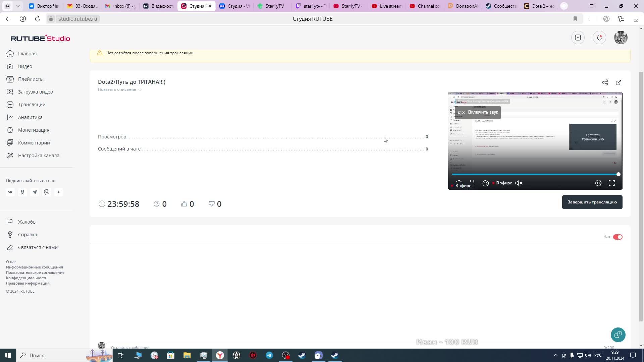Click the chat message input field
The height and width of the screenshot is (362, 644).
click(362, 346)
